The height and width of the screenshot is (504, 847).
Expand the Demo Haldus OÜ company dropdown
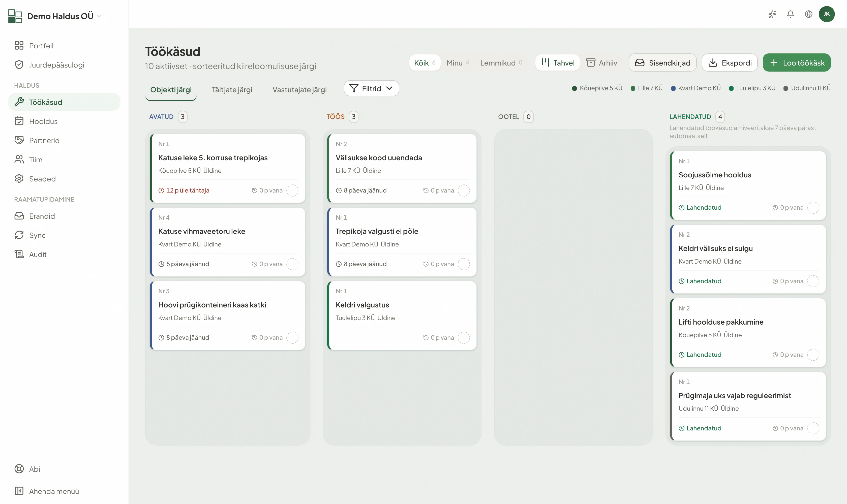point(99,16)
